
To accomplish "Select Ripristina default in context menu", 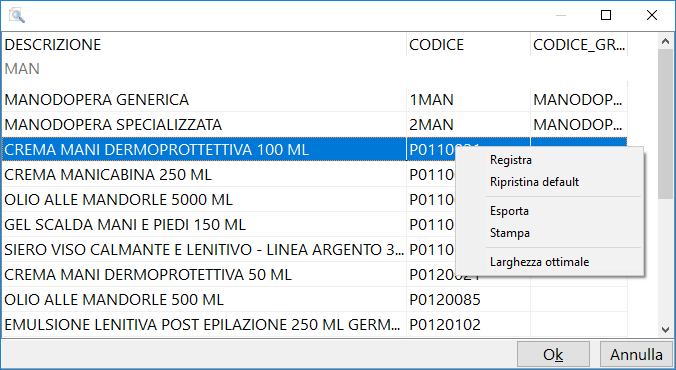I will point(534,182).
